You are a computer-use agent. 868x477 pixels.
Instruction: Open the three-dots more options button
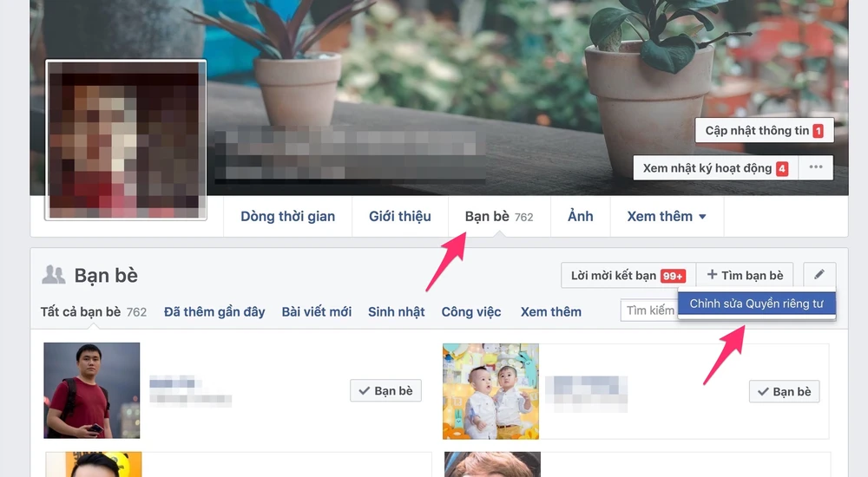(x=815, y=168)
